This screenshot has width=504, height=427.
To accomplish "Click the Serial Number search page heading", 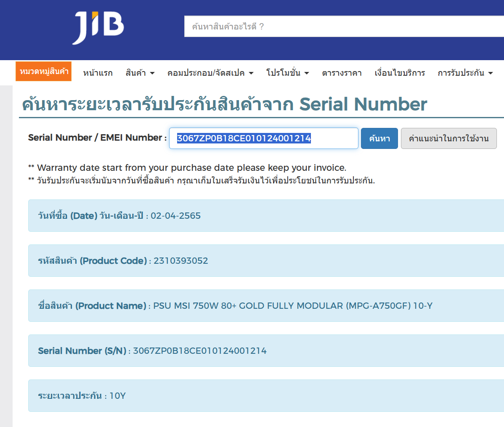I will point(224,104).
